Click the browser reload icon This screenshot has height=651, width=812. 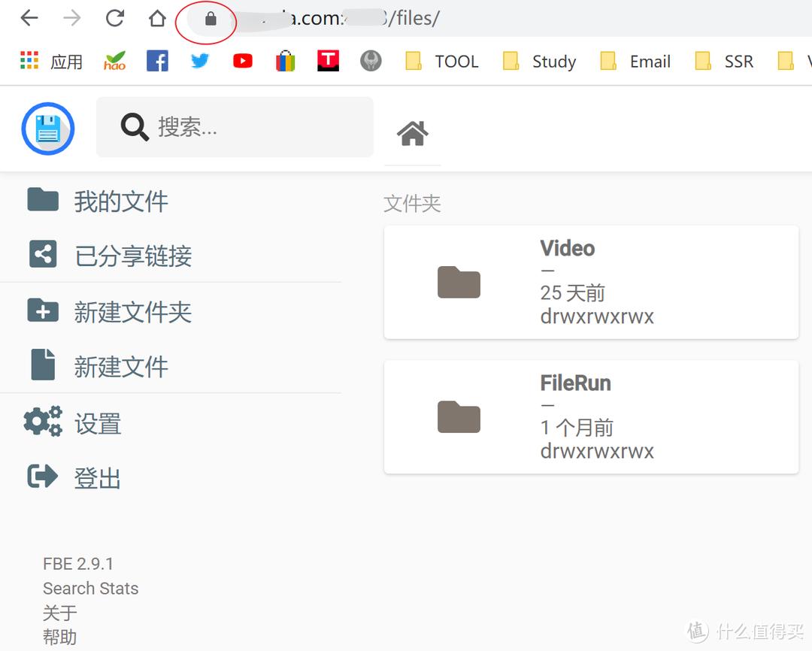pyautogui.click(x=114, y=17)
